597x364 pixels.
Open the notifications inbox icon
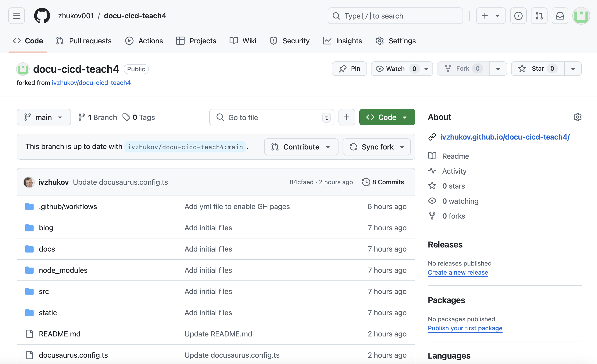(560, 16)
